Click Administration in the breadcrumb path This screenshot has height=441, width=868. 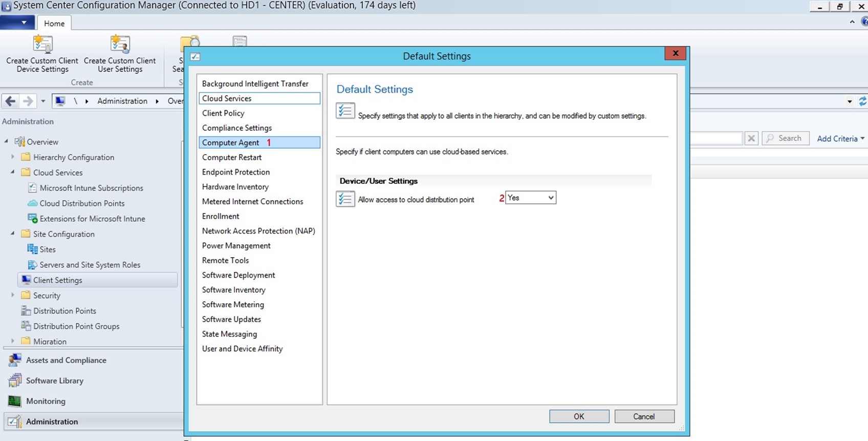coord(122,101)
